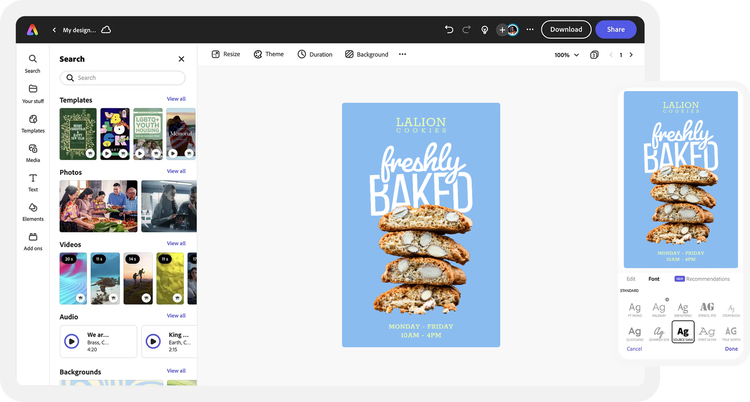Open the user avatar profile

[x=513, y=30]
